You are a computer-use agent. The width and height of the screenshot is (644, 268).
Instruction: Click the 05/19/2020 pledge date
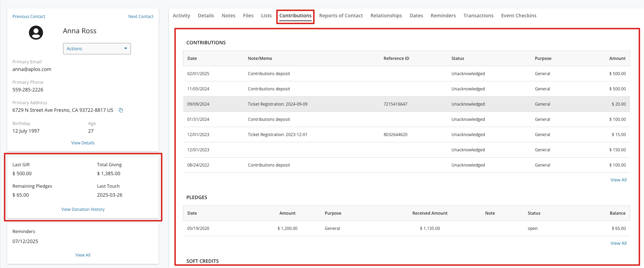(x=198, y=229)
